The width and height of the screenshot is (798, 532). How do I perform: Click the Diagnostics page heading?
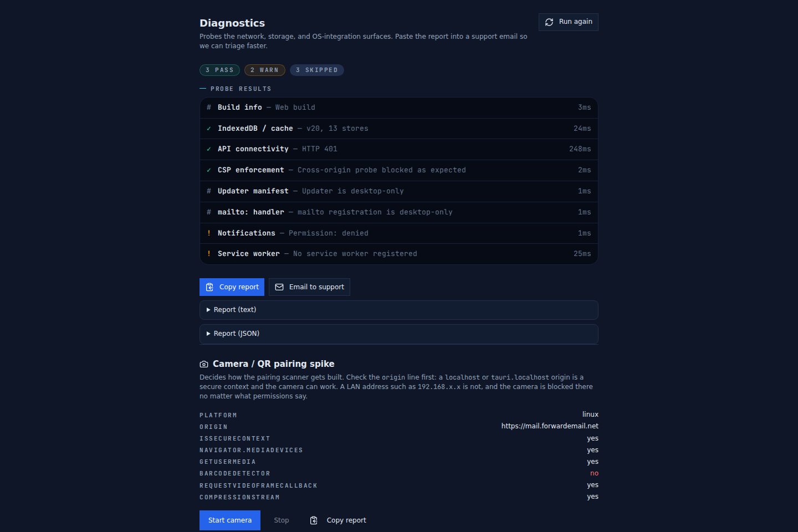(232, 23)
